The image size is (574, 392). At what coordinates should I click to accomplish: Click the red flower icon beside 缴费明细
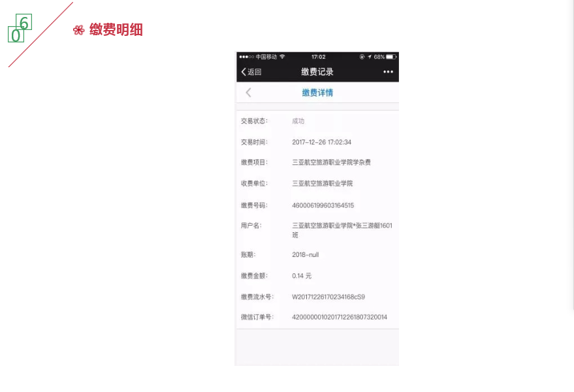78,30
